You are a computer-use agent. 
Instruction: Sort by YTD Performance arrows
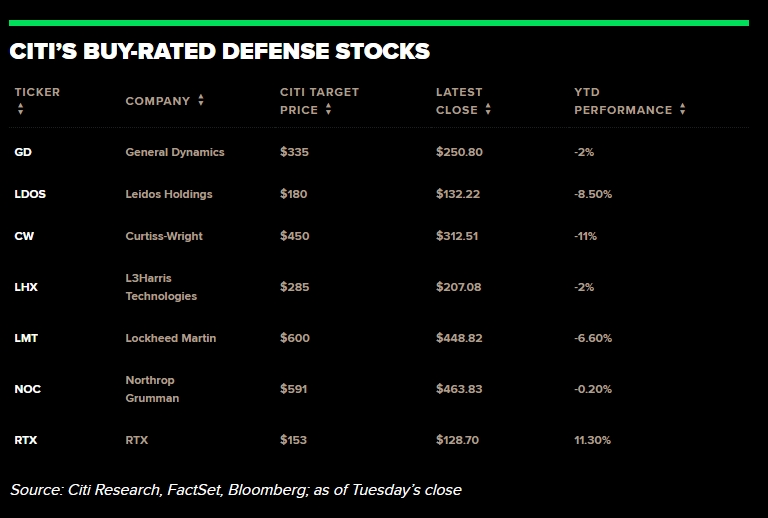click(x=682, y=110)
